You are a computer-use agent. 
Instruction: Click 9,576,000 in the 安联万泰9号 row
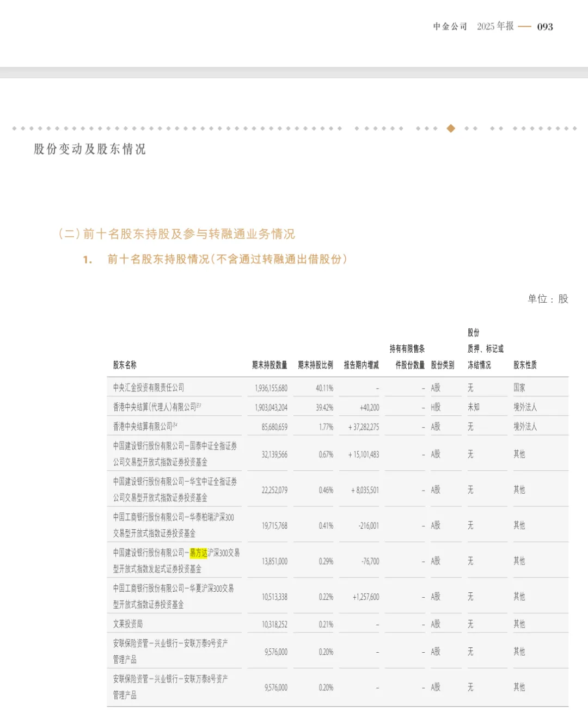(276, 652)
